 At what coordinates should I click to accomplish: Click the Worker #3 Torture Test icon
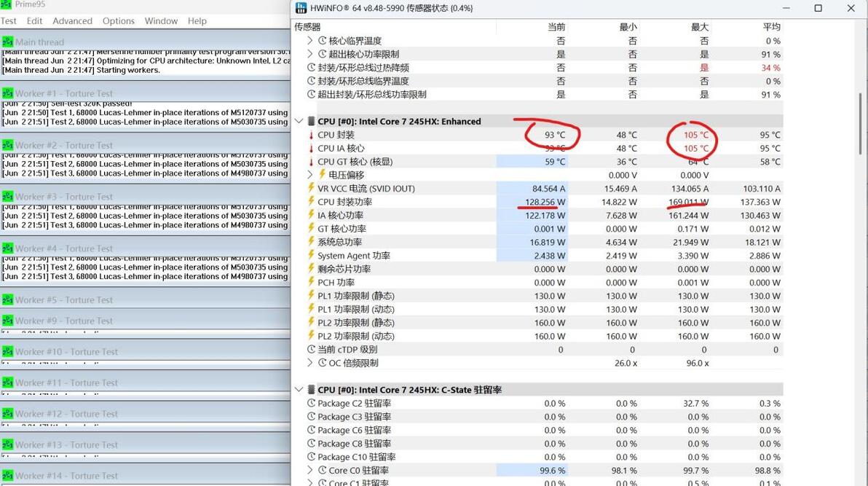[7, 197]
